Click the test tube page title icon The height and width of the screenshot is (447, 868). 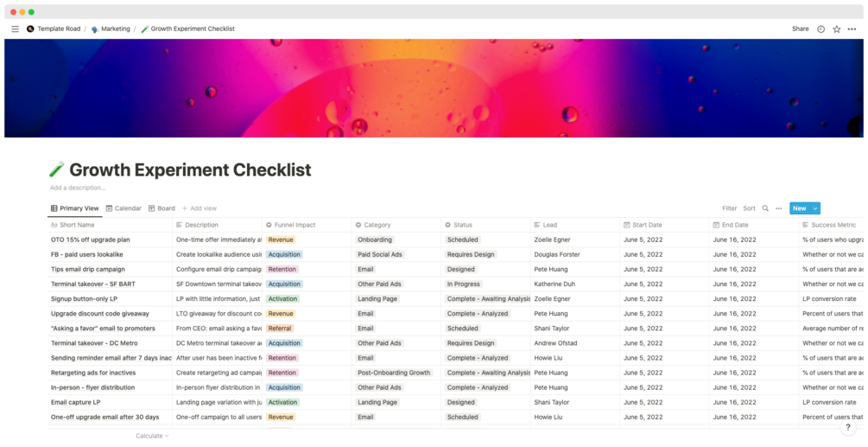click(x=56, y=169)
